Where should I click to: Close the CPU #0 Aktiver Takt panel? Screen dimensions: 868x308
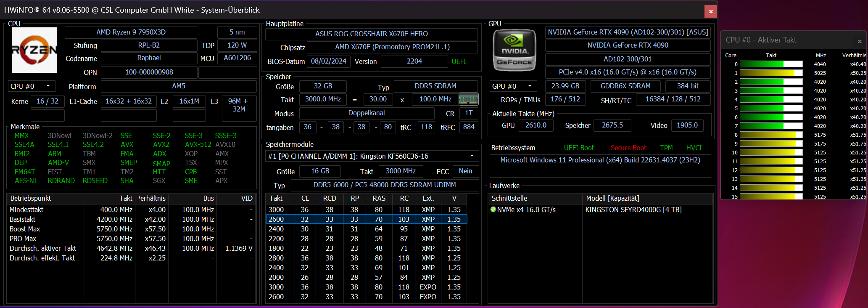click(860, 41)
